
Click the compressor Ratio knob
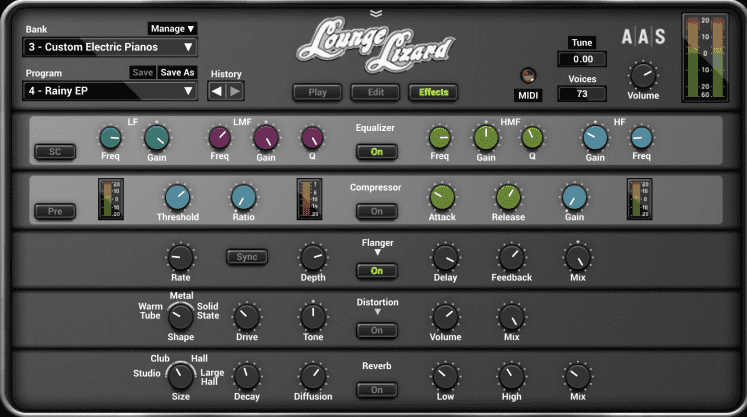click(x=243, y=197)
